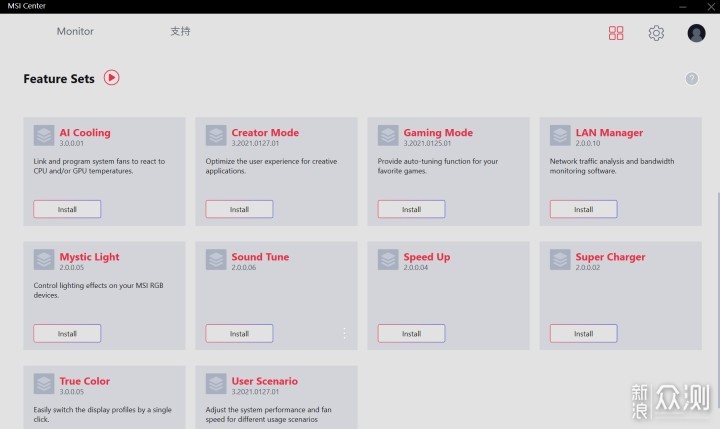Install the Super Charger feature
Image resolution: width=720 pixels, height=429 pixels.
coord(584,333)
